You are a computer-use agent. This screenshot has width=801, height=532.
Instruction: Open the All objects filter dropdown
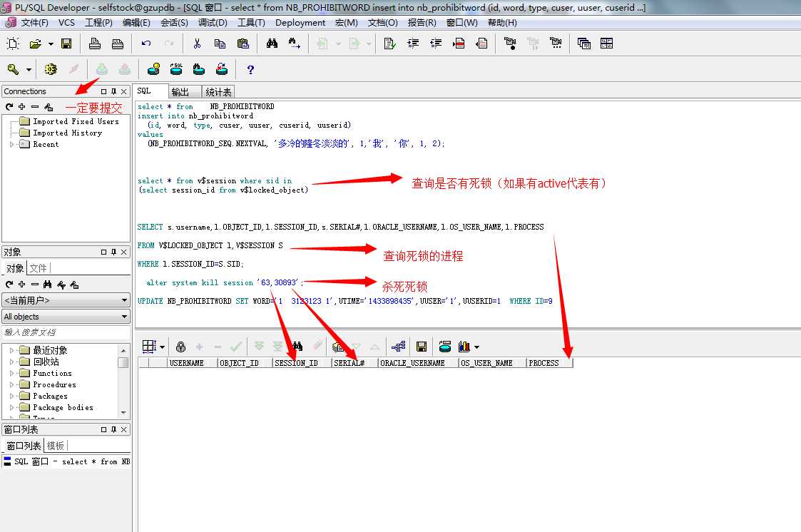(66, 317)
